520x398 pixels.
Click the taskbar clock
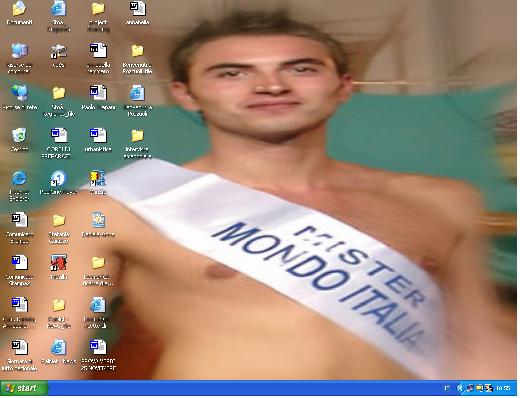pos(504,388)
